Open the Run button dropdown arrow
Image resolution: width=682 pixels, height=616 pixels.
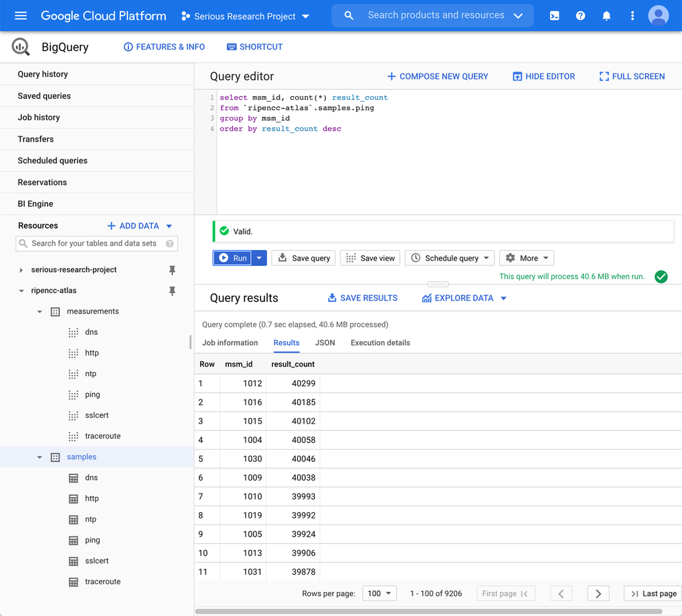(x=259, y=258)
